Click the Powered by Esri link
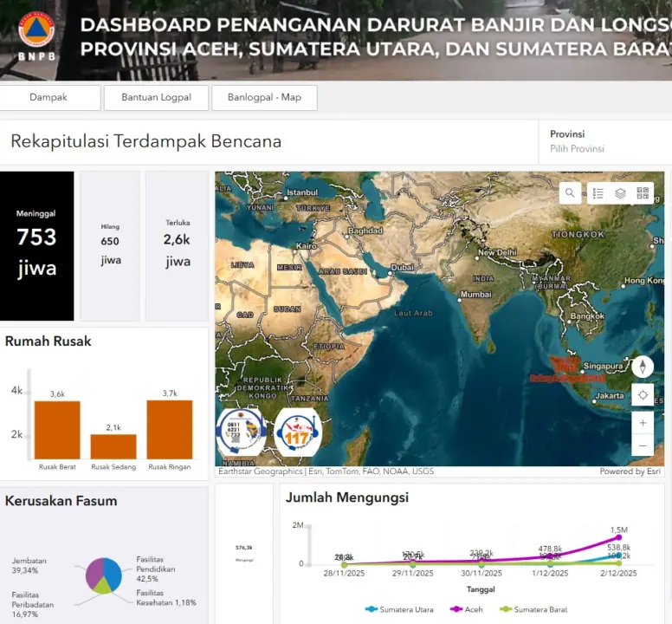The height and width of the screenshot is (624, 672). (630, 471)
